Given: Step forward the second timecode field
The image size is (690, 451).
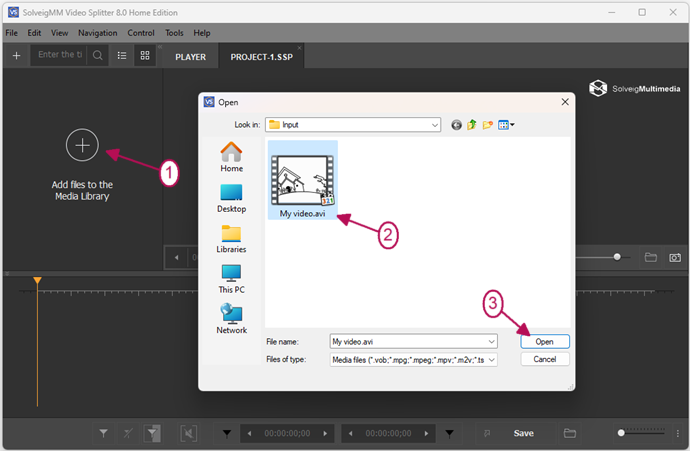Looking at the screenshot, I should (426, 433).
